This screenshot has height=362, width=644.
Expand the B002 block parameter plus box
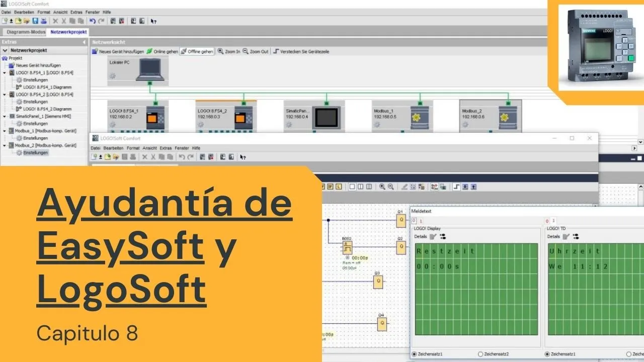tap(347, 258)
